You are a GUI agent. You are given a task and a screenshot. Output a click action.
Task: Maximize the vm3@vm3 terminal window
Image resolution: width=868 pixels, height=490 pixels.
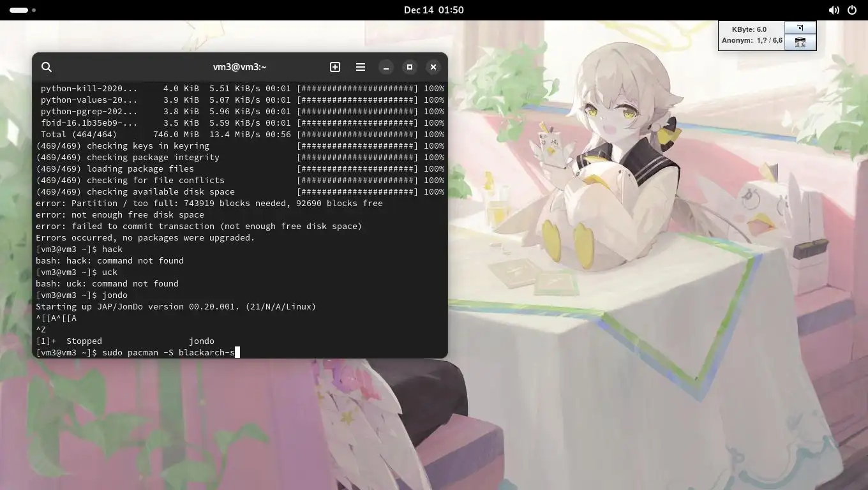point(410,67)
